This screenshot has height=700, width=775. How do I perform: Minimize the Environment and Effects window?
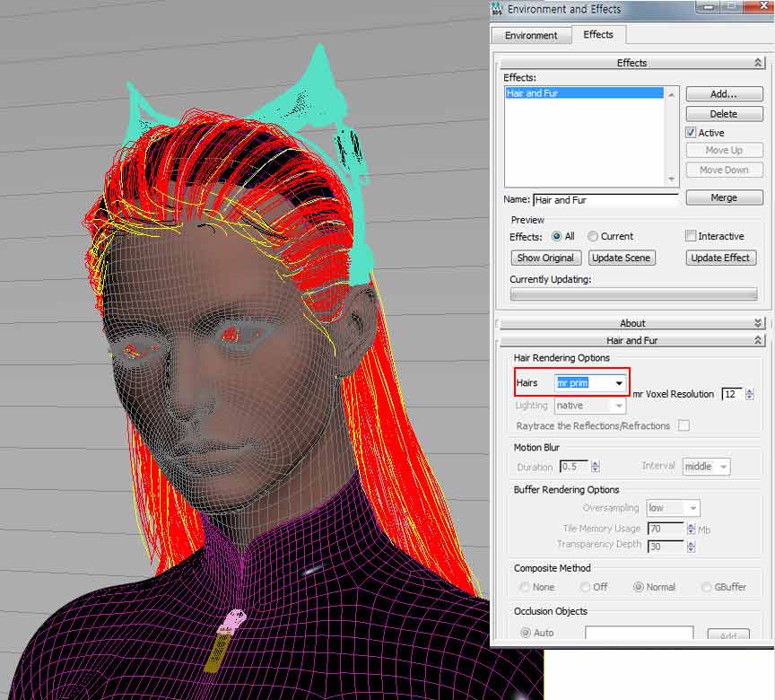(709, 6)
